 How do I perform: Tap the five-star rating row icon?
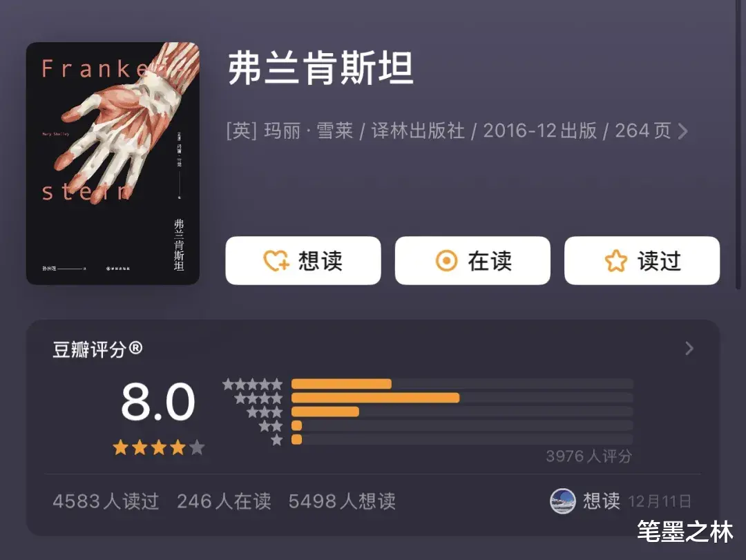click(253, 384)
